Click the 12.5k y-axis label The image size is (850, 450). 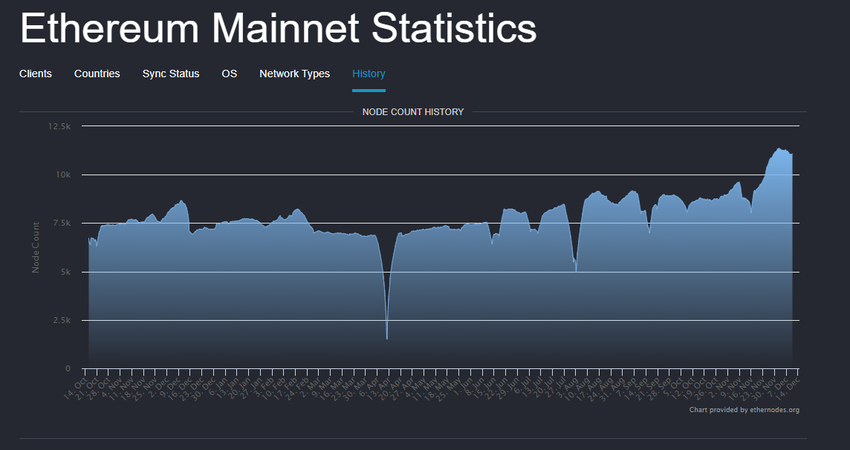click(x=59, y=127)
